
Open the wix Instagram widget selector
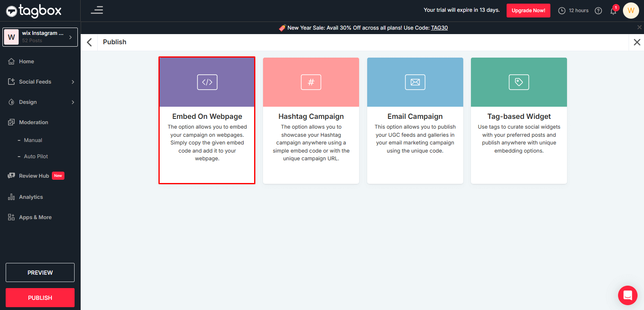[40, 37]
